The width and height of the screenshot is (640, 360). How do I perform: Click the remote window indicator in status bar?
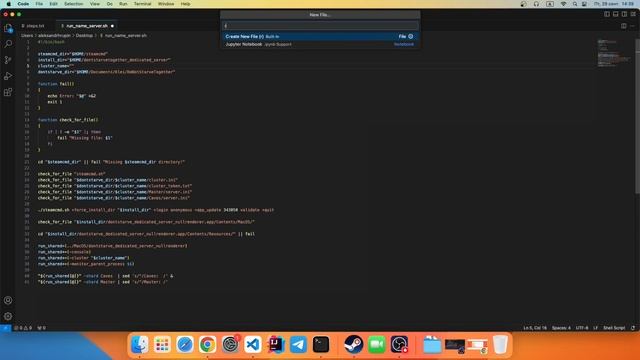point(5,328)
